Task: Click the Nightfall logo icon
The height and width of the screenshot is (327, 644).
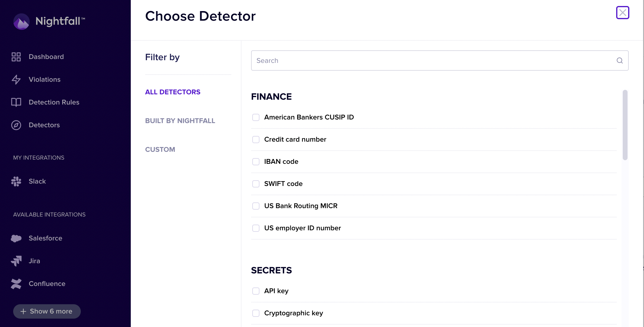Action: coord(22,22)
